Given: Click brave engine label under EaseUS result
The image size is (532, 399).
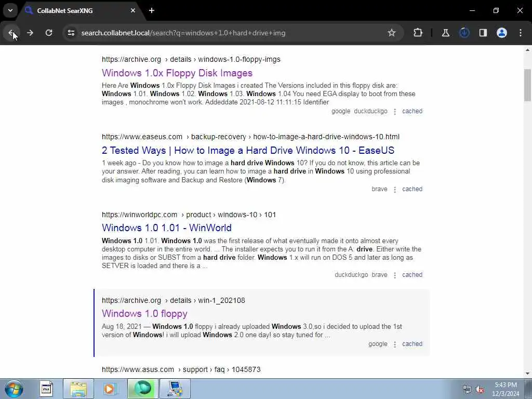Looking at the screenshot, I should (379, 189).
